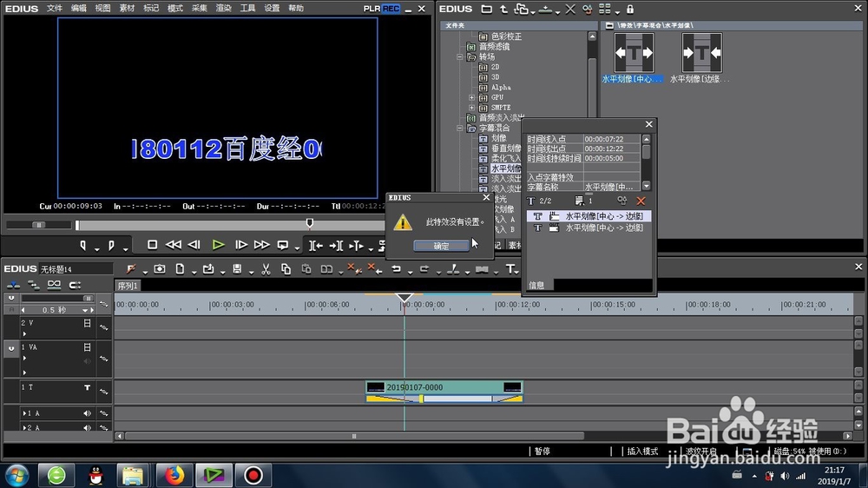This screenshot has height=488, width=868.
Task: Open the Set In point dropdown arrow
Action: (x=97, y=248)
